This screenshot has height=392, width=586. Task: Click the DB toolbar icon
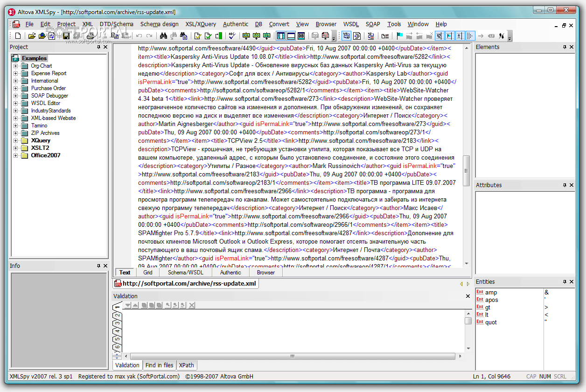301,36
